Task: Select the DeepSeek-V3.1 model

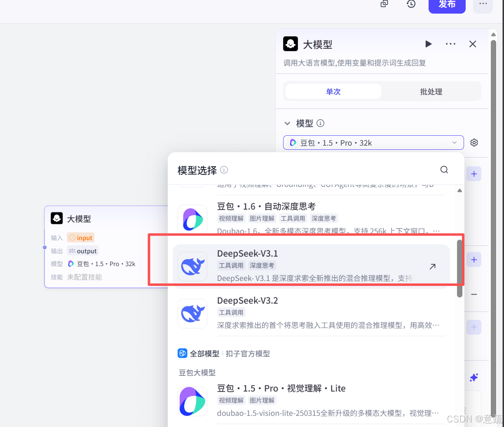Action: pyautogui.click(x=311, y=266)
